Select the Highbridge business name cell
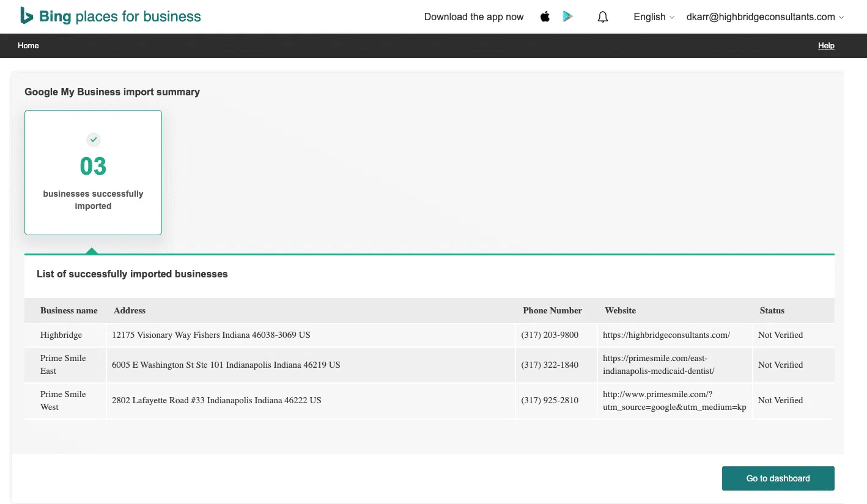 coord(61,335)
